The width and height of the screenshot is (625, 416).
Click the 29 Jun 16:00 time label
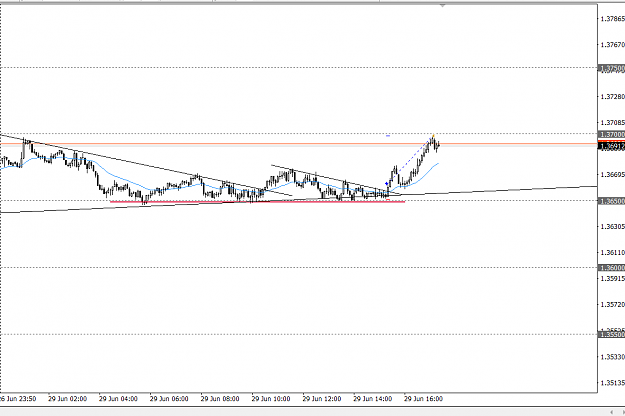[x=423, y=399]
